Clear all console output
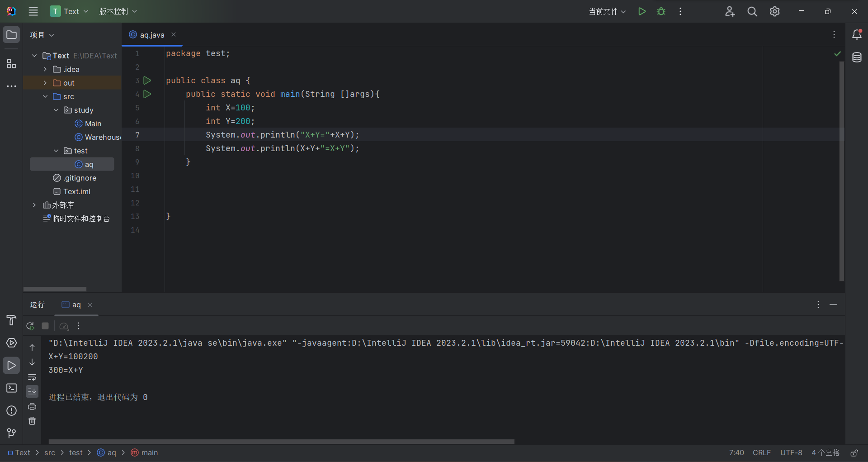Viewport: 868px width, 462px height. pos(32,421)
